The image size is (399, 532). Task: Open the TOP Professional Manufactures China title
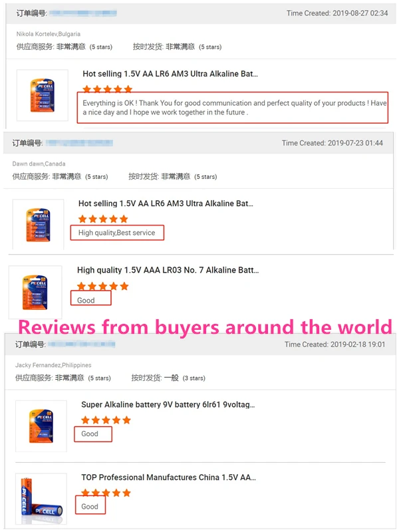click(x=168, y=477)
